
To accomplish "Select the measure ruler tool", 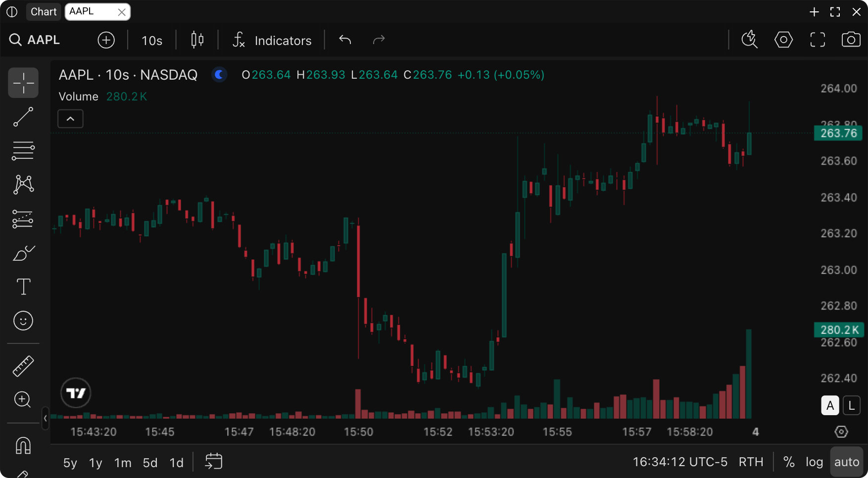I will 23,366.
